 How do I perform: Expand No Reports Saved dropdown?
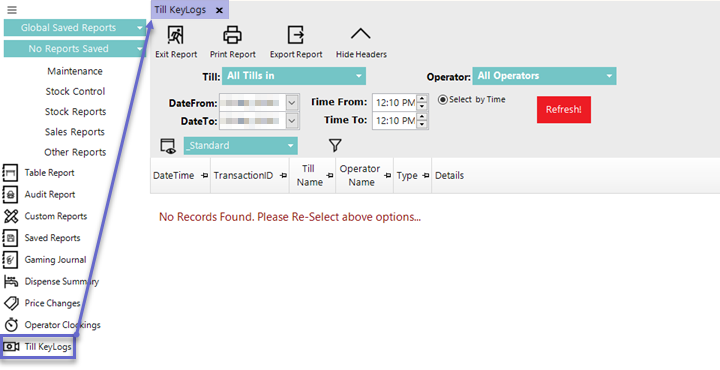140,49
